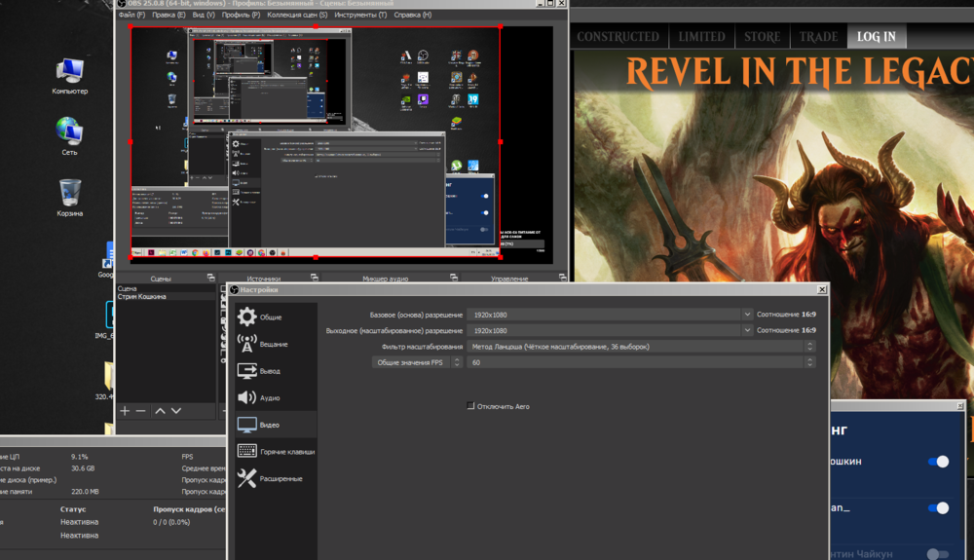Select the Вывод (Output) settings icon

[247, 371]
